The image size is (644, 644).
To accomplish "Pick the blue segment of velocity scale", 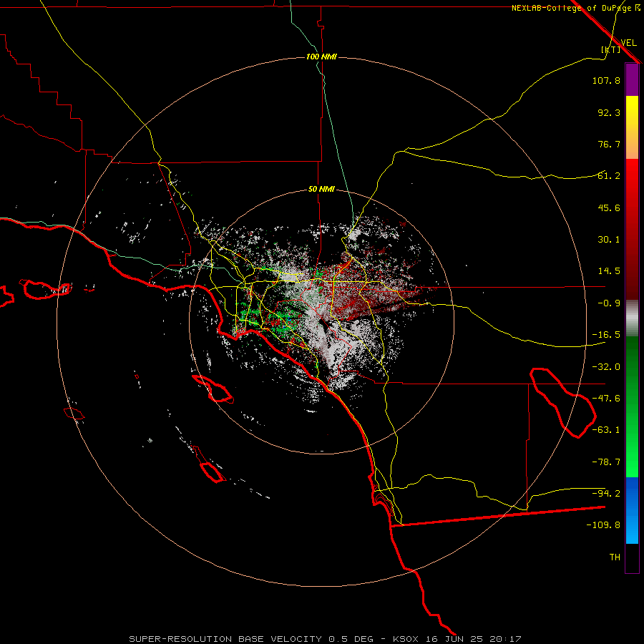I will tap(632, 510).
